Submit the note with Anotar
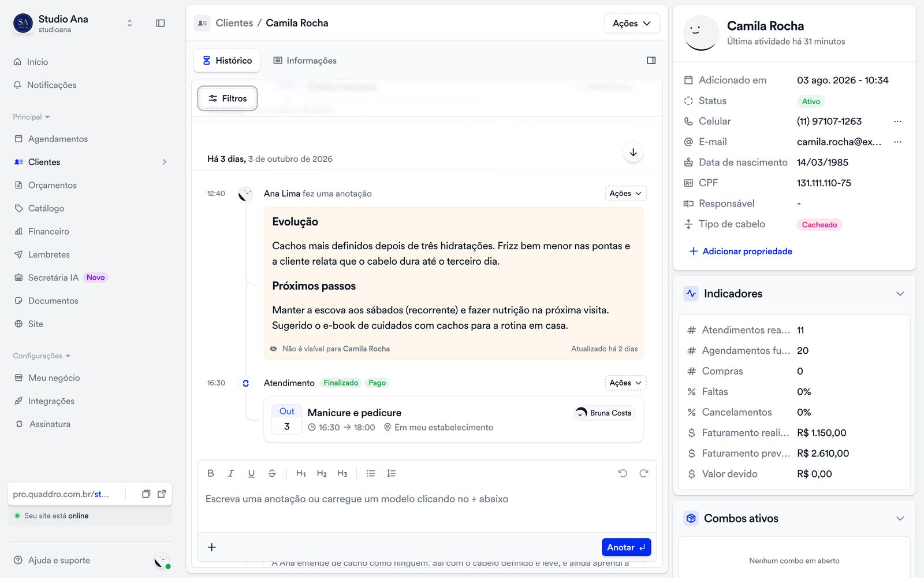This screenshot has width=924, height=578. [x=626, y=547]
